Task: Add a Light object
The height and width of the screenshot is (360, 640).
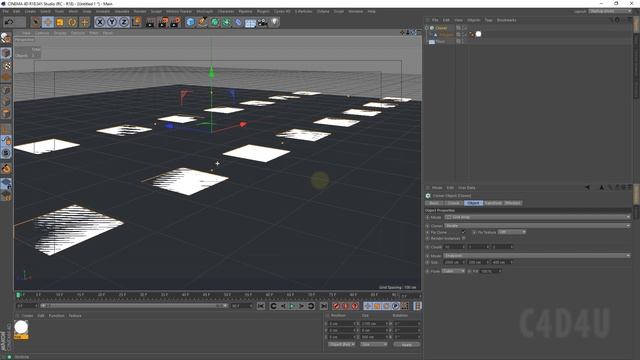Action: coord(275,22)
